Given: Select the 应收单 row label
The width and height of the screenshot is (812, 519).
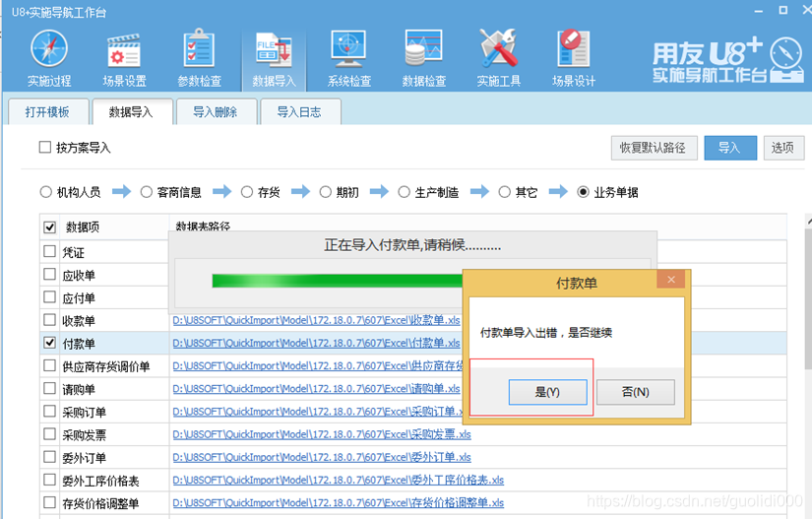Looking at the screenshot, I should click(79, 275).
